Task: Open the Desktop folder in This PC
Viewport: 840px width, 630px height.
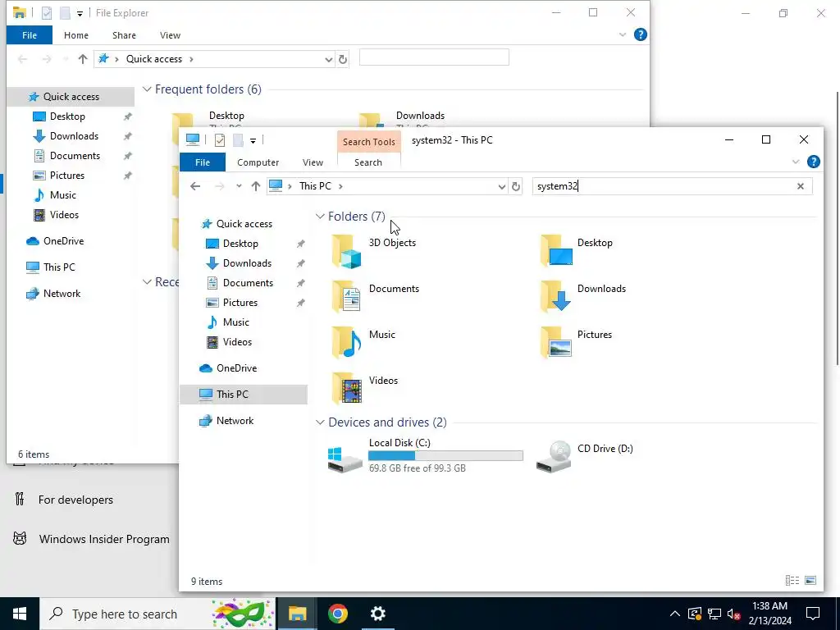Action: click(x=555, y=251)
